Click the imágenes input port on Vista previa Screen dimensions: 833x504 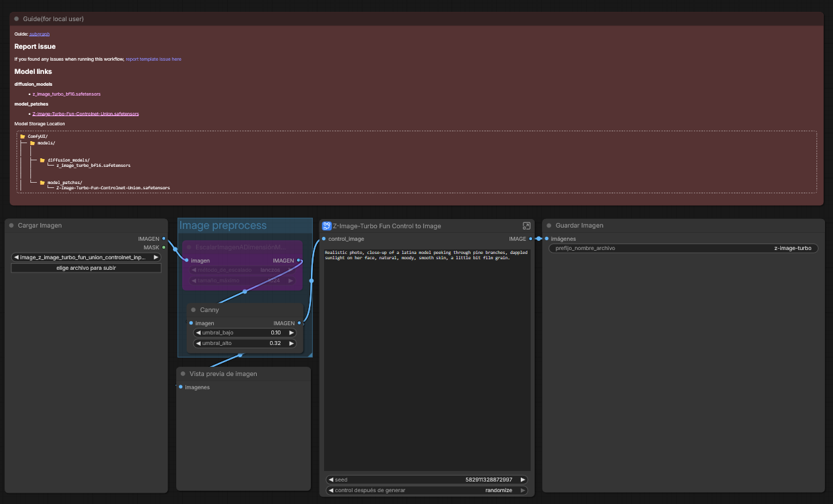point(181,387)
